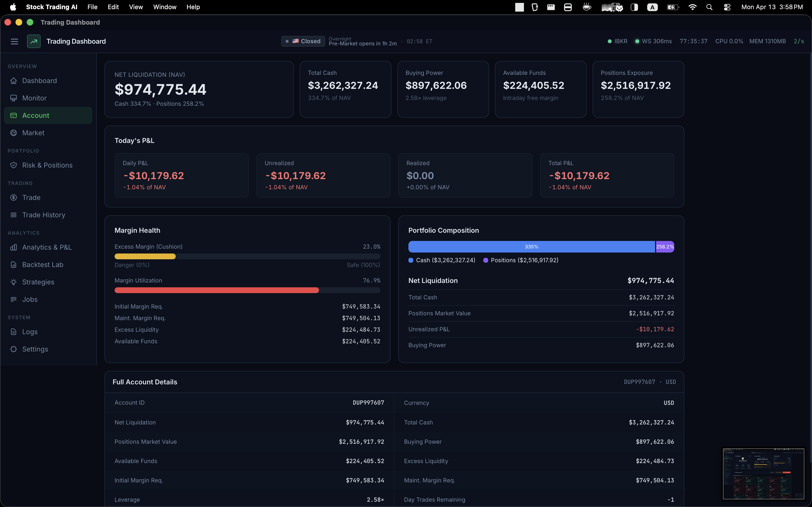Click the Trading Dashboard chart icon
Image resolution: width=812 pixels, height=507 pixels.
[x=34, y=41]
